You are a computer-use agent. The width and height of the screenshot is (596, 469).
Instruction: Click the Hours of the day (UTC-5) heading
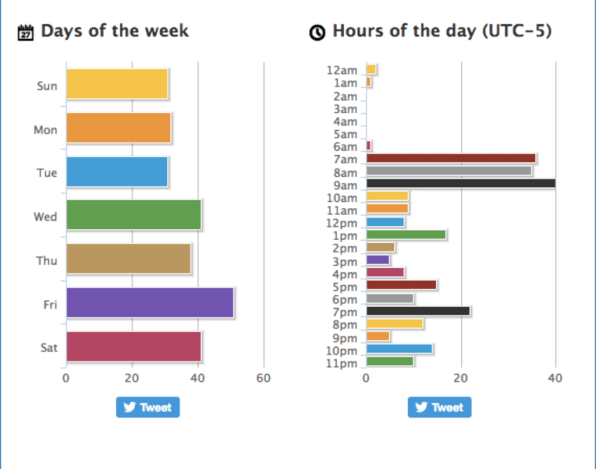(442, 31)
